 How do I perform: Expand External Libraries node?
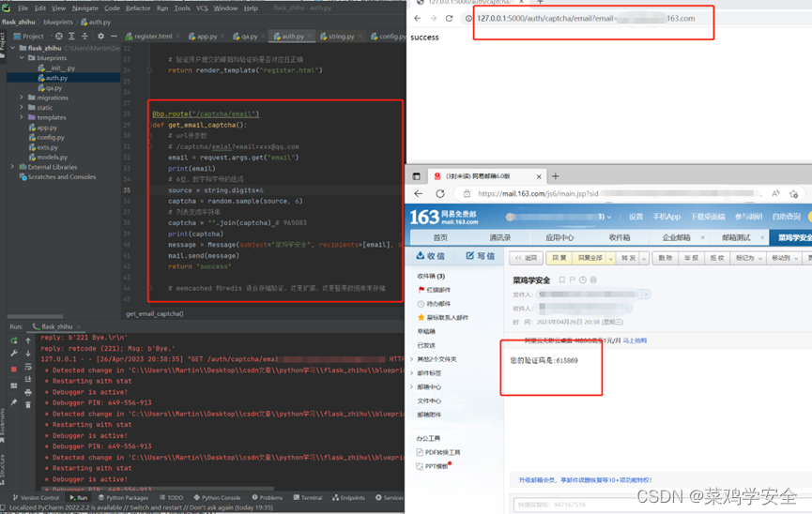click(x=13, y=167)
